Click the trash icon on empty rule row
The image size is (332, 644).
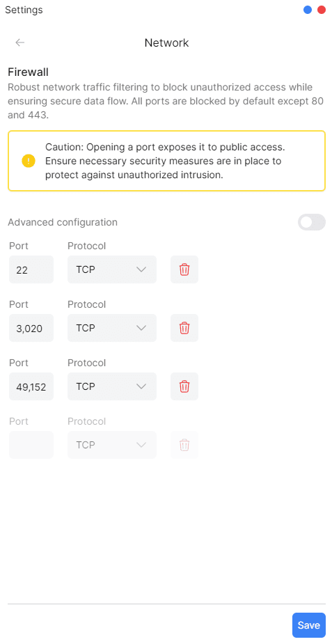pos(184,445)
